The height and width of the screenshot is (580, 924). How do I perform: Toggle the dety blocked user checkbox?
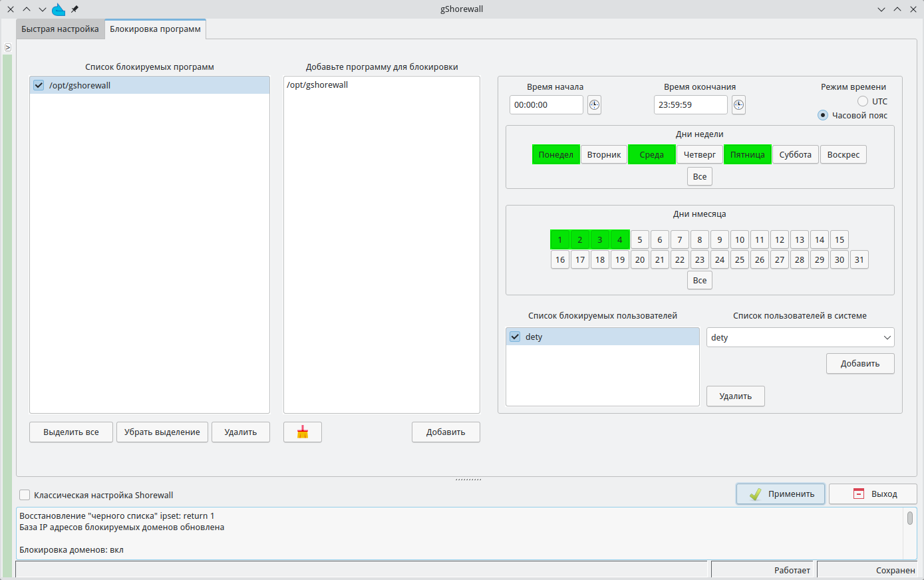pos(515,337)
